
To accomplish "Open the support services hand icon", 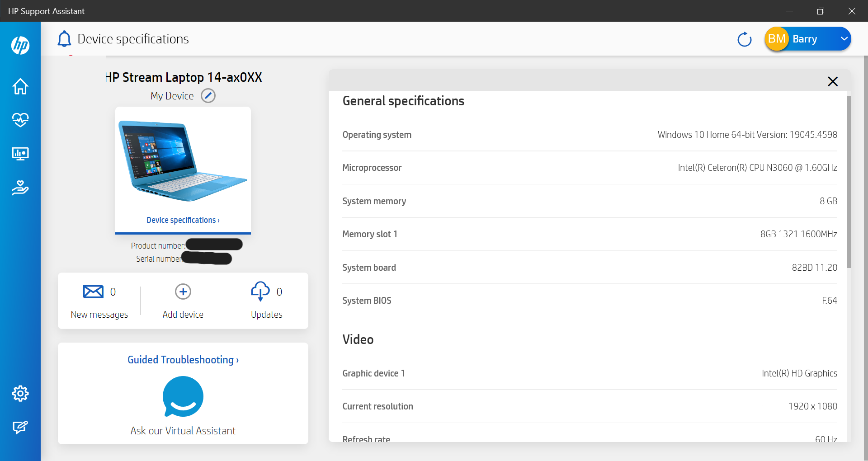I will click(20, 187).
